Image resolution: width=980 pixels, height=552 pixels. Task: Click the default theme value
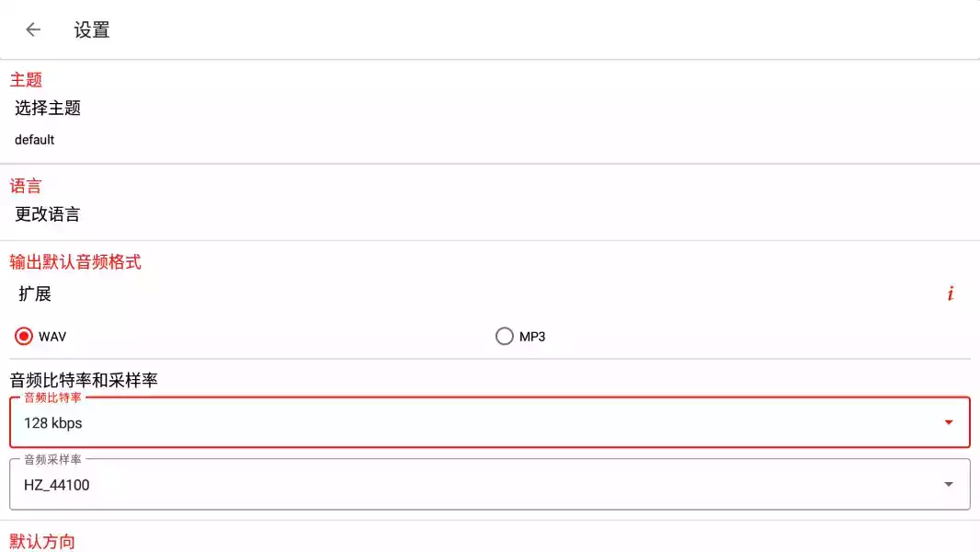(x=34, y=139)
